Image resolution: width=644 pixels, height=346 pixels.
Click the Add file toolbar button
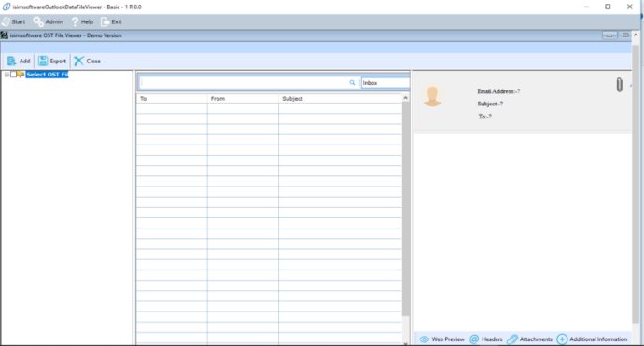click(19, 62)
